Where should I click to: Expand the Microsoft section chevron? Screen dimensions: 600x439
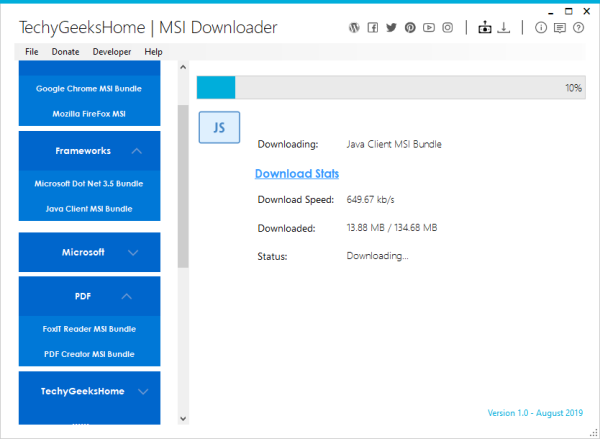click(x=133, y=253)
